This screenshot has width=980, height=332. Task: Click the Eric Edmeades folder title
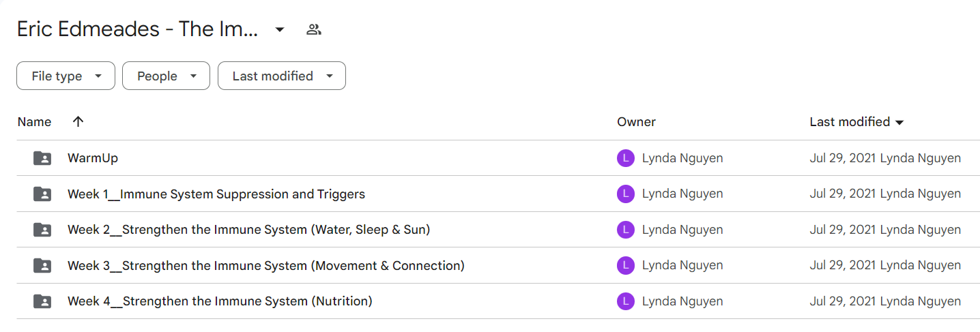(138, 29)
